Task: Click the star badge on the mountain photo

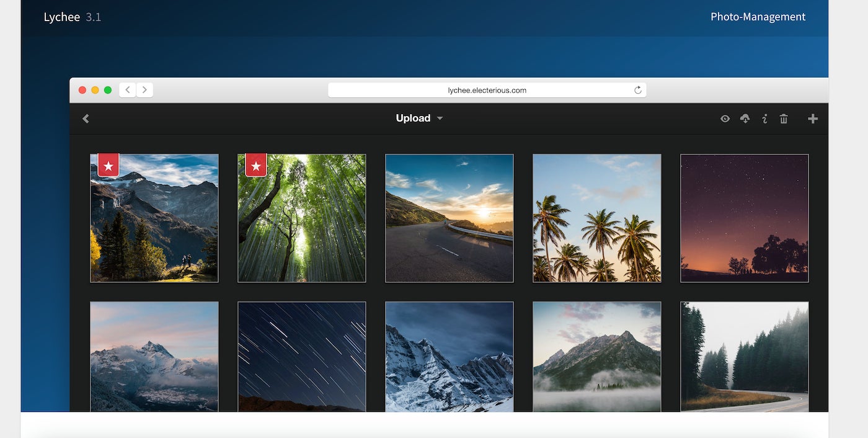Action: 108,166
